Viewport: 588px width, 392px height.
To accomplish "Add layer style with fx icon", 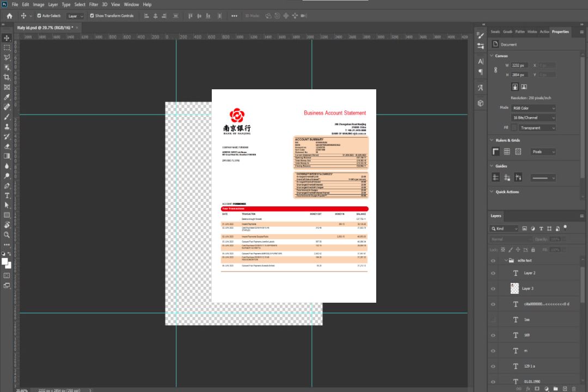I will pos(528,389).
